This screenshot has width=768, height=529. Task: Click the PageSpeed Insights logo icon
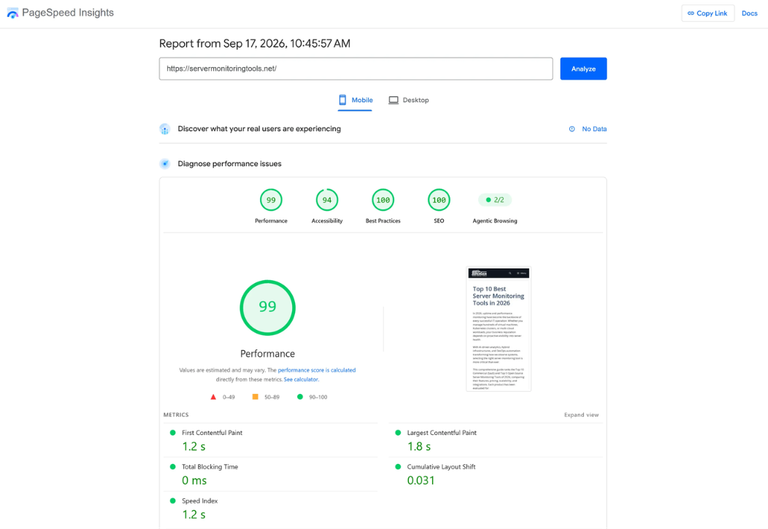coord(12,13)
